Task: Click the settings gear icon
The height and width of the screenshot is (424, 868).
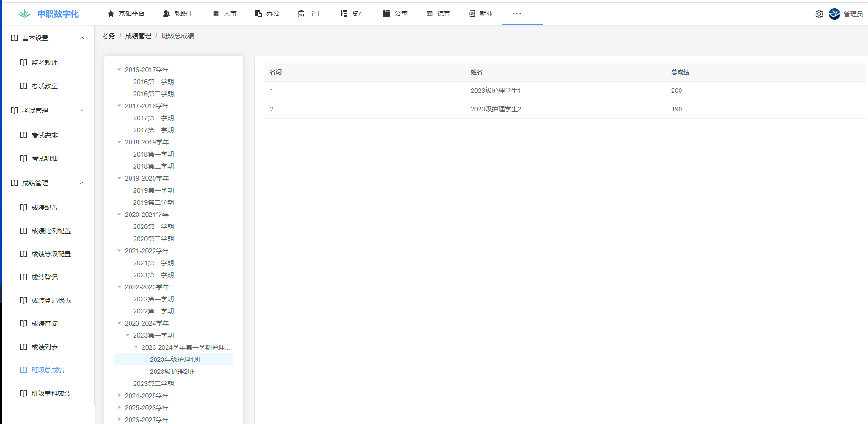Action: [819, 14]
